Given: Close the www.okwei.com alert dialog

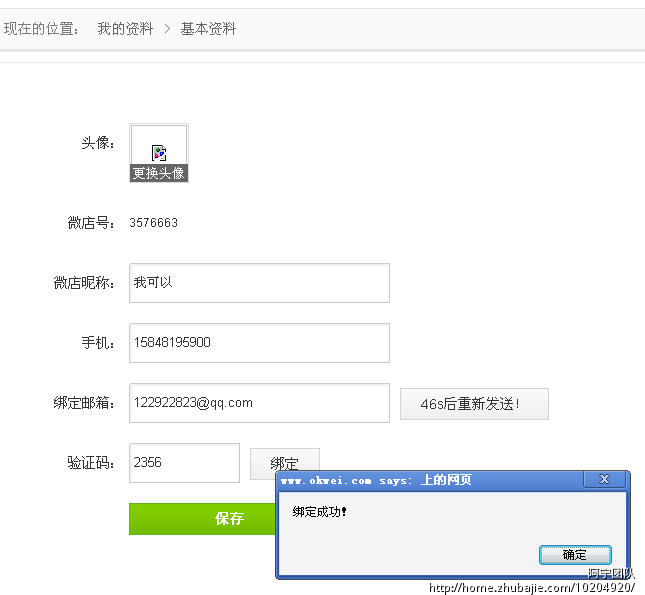Looking at the screenshot, I should pos(604,480).
